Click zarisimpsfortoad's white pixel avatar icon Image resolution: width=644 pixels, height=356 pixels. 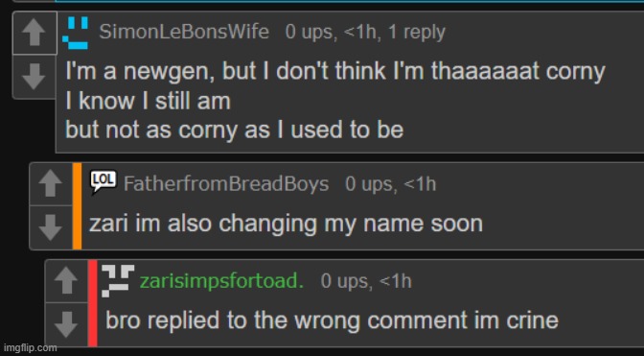(x=118, y=281)
